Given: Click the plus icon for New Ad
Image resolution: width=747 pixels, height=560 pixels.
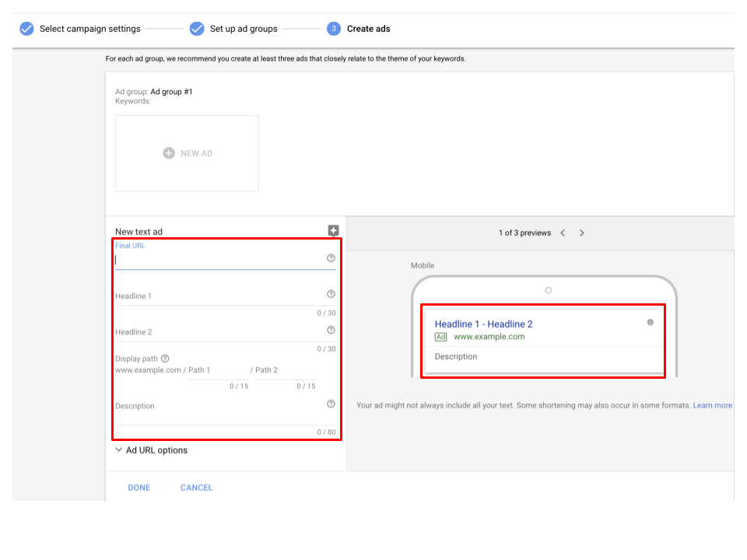Looking at the screenshot, I should 169,153.
